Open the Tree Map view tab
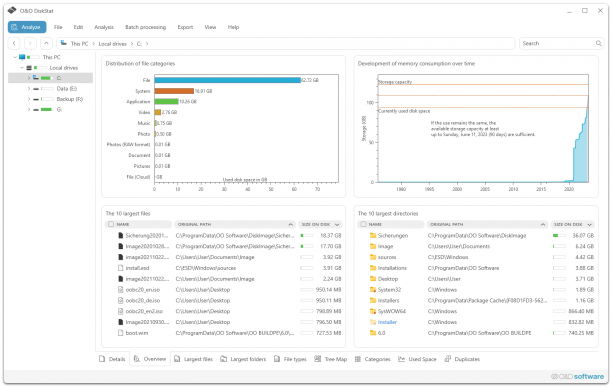Screen dimensions: 612x387 point(331,359)
